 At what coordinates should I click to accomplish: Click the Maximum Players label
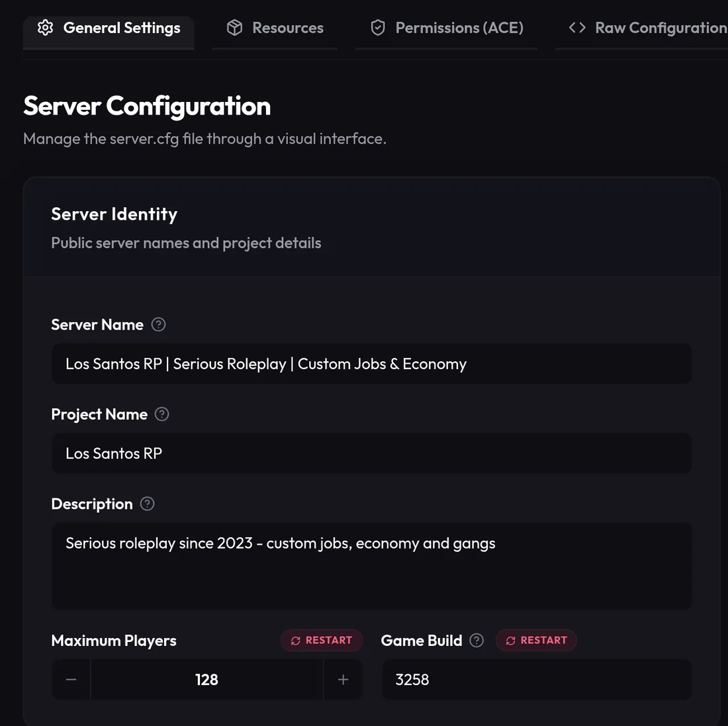coord(114,641)
